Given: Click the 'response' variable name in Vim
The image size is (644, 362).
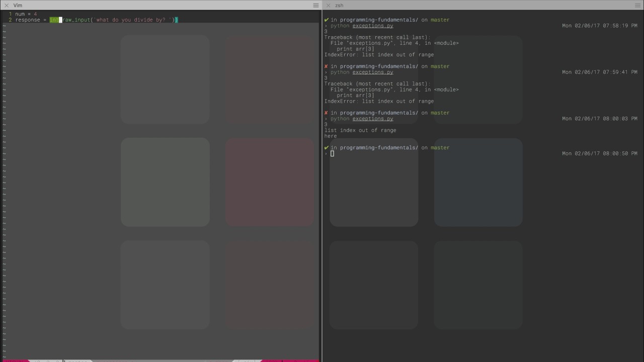Looking at the screenshot, I should [x=28, y=20].
